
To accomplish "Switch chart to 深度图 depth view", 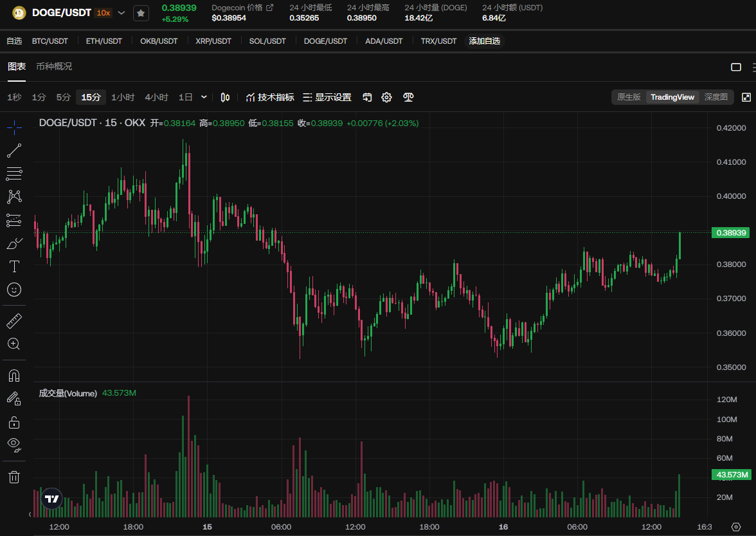I will 715,97.
